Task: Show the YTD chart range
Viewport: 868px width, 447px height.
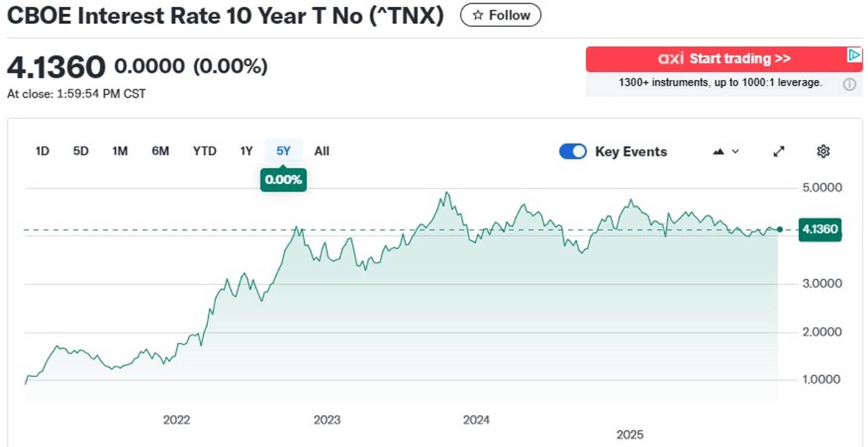Action: click(x=204, y=151)
